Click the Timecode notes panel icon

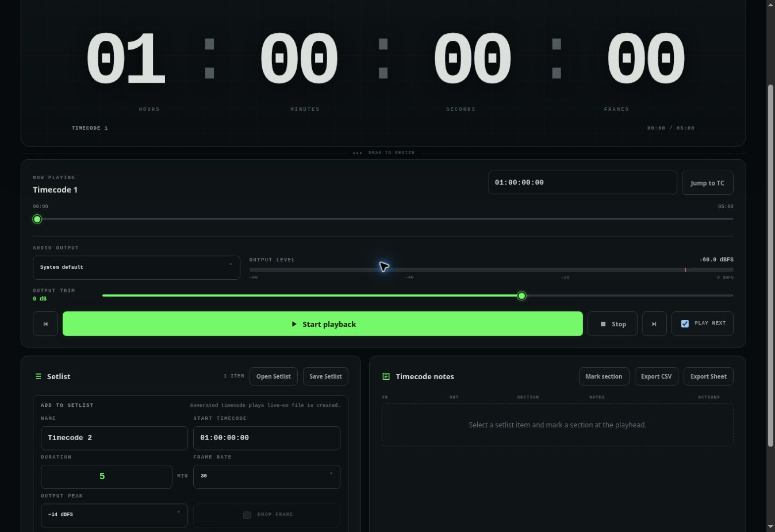386,376
